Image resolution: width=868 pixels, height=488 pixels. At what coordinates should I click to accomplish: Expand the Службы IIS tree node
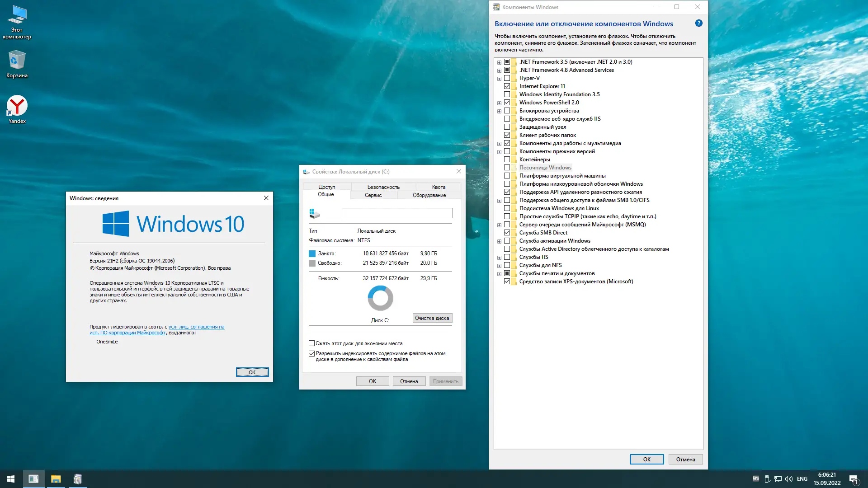pos(499,258)
